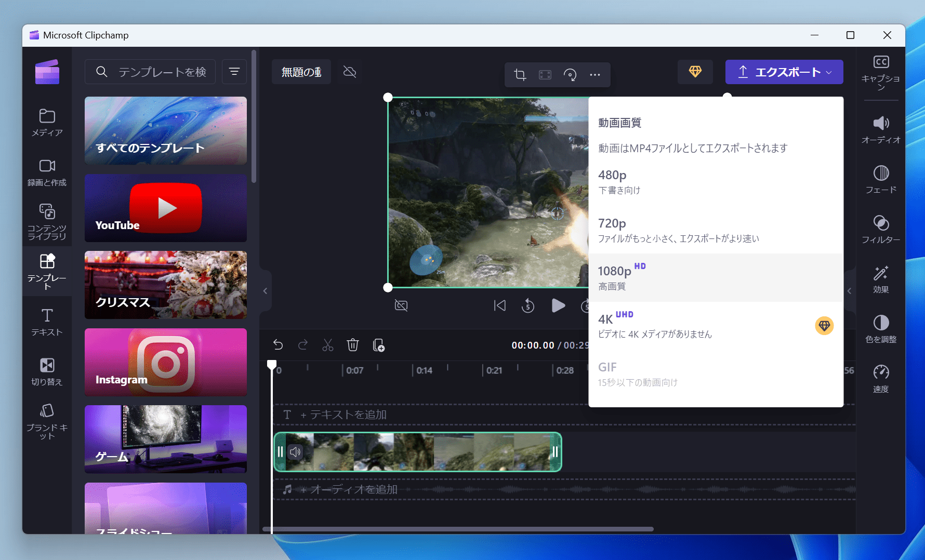
Task: Click the 0:14 mark on ruler
Action: (x=424, y=370)
